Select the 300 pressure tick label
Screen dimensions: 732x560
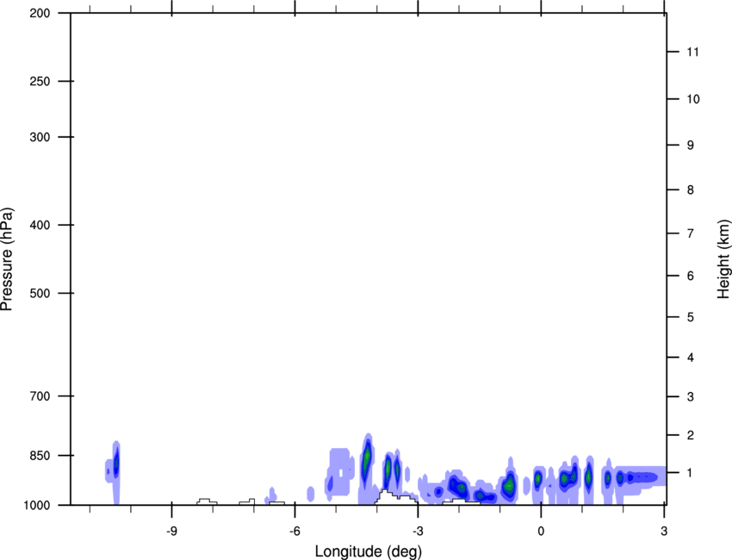coord(40,137)
